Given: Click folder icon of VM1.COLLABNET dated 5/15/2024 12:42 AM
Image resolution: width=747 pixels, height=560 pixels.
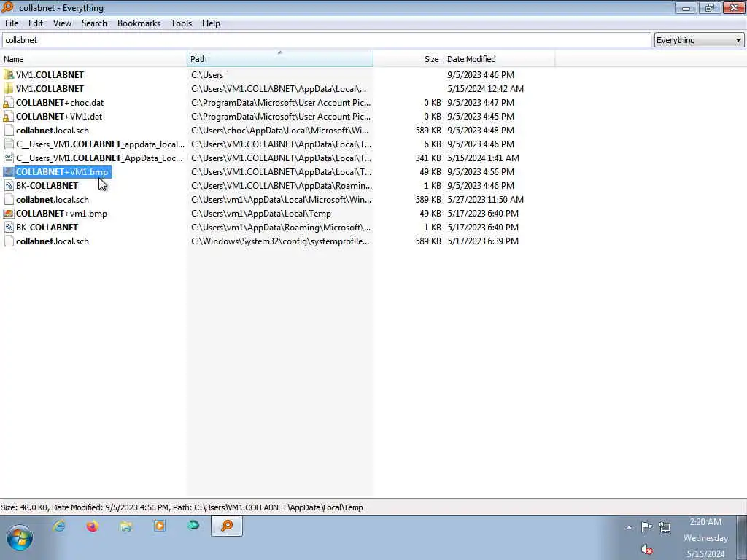Looking at the screenshot, I should [x=9, y=88].
